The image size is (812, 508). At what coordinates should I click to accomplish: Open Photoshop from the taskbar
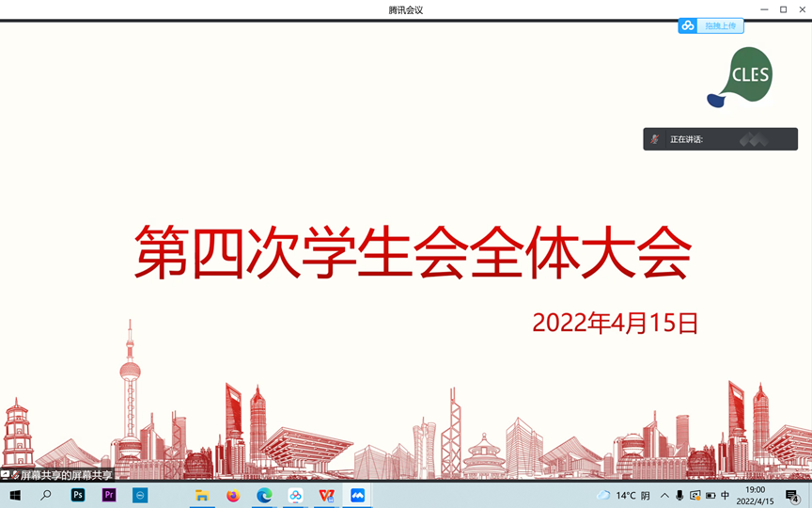coord(78,495)
